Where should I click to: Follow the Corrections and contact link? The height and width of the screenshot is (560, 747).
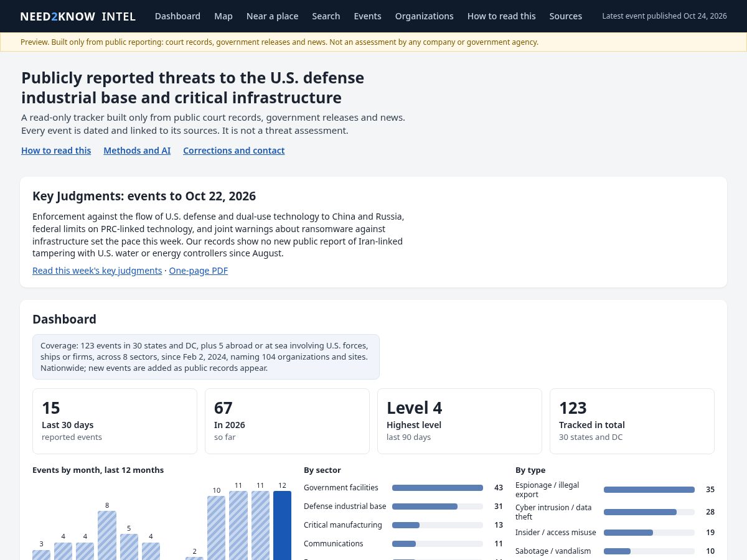(x=234, y=151)
